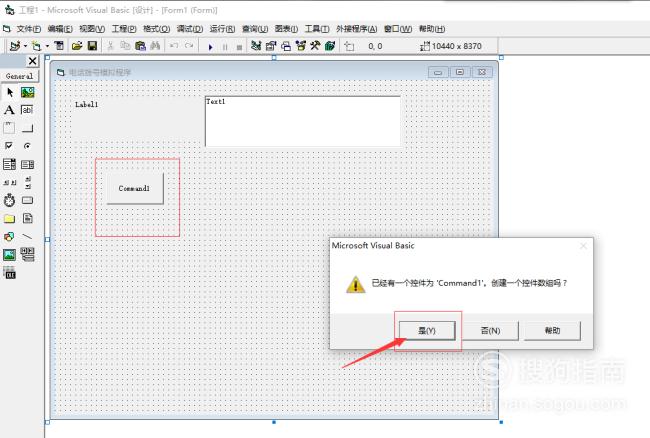Select the ComboBox tool in toolbox
This screenshot has height=438, width=650.
tap(10, 164)
